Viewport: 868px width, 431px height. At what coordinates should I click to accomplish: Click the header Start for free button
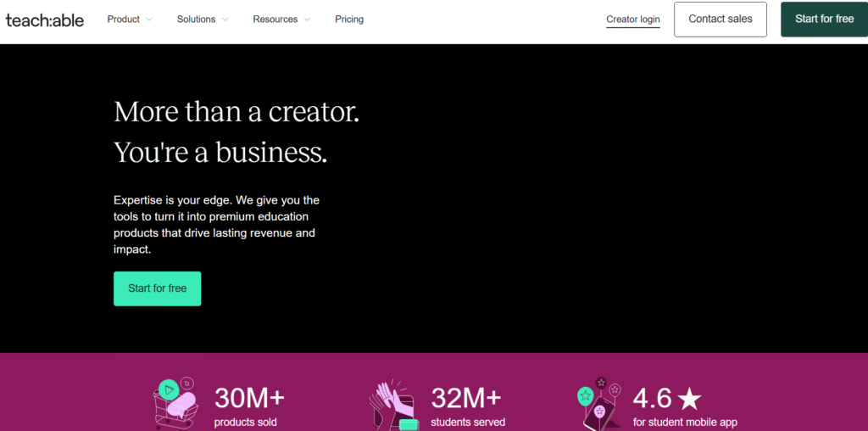824,20
